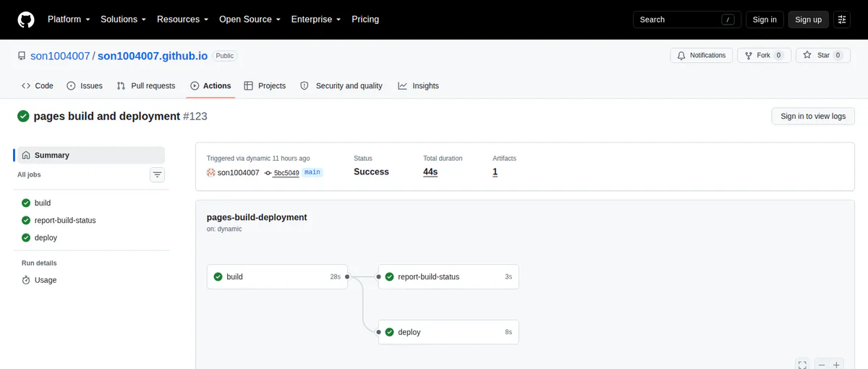Image resolution: width=868 pixels, height=369 pixels.
Task: Click the Security shield icon
Action: [x=305, y=85]
